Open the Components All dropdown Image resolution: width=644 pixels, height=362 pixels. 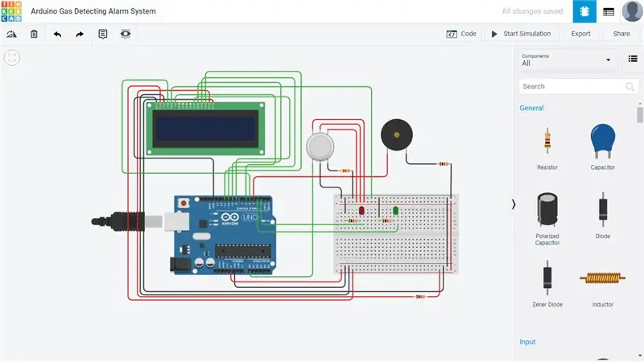click(566, 60)
